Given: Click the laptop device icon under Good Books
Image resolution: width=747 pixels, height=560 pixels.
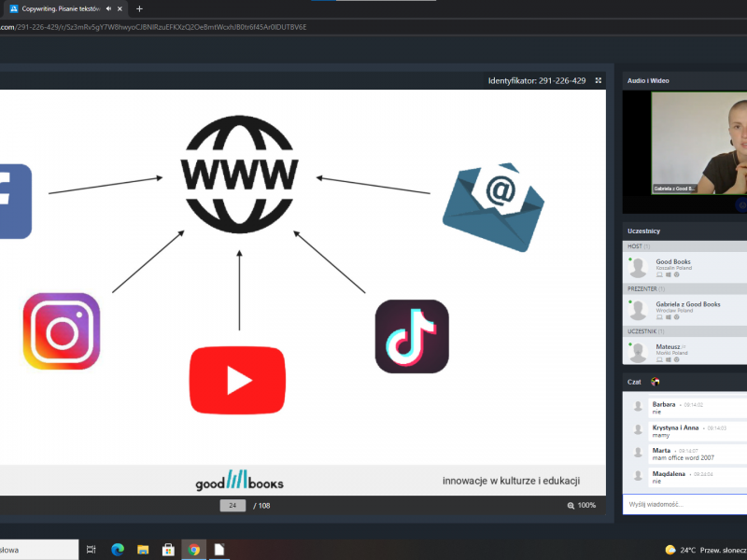Looking at the screenshot, I should (659, 274).
